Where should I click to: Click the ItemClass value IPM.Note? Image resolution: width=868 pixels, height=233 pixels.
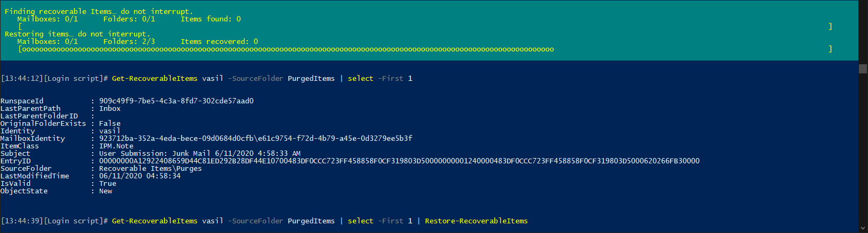pyautogui.click(x=116, y=146)
